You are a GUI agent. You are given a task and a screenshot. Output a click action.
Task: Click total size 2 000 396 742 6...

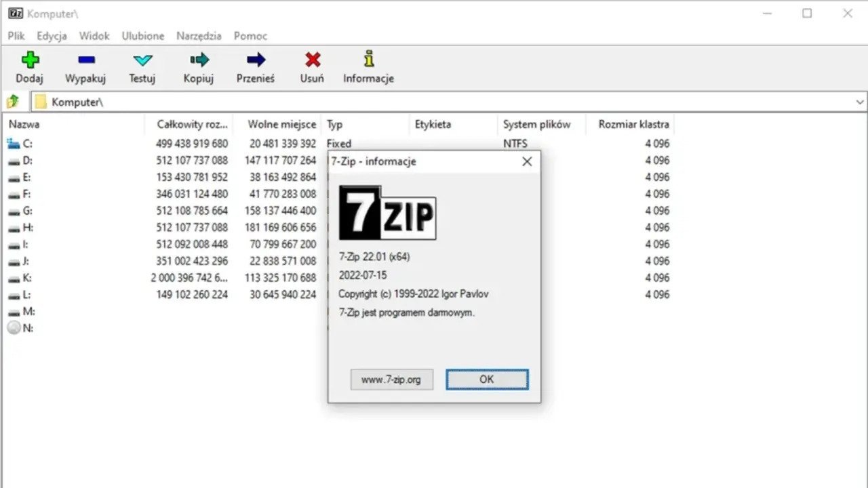(190, 278)
